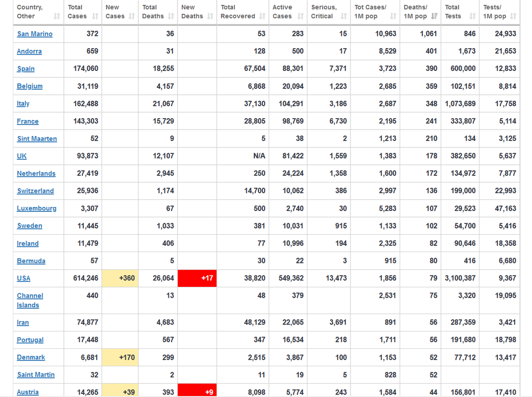Open the Belgium country link
This screenshot has width=532, height=397.
[30, 86]
